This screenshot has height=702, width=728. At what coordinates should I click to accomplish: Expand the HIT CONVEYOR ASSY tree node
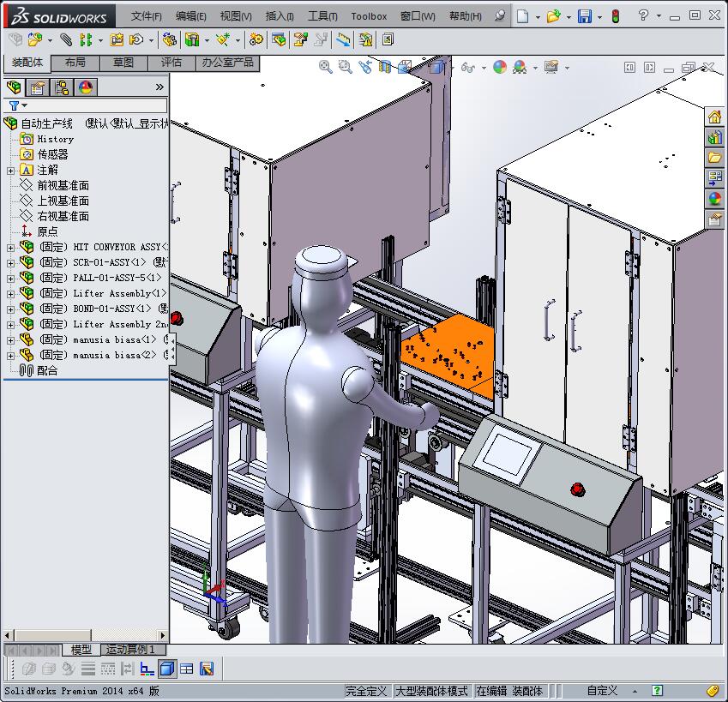(10, 248)
